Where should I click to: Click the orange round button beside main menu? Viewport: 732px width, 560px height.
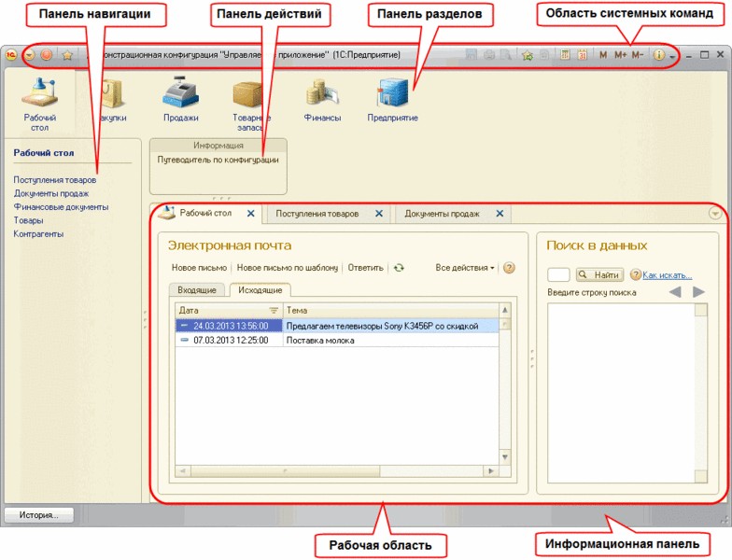click(47, 55)
